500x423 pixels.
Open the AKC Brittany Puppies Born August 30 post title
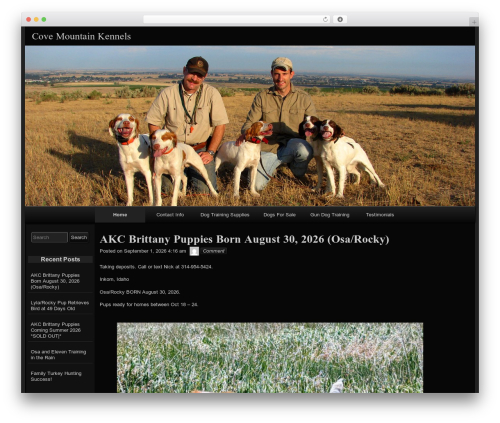coord(244,239)
